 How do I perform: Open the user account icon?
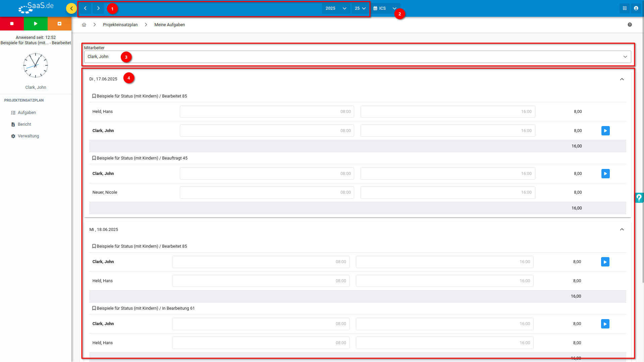click(x=636, y=8)
